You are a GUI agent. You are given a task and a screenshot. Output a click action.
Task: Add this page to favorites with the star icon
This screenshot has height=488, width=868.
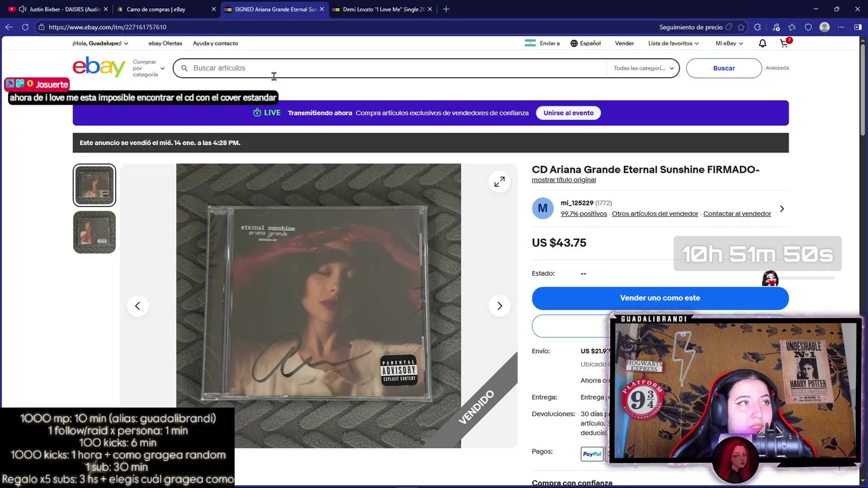[741, 27]
